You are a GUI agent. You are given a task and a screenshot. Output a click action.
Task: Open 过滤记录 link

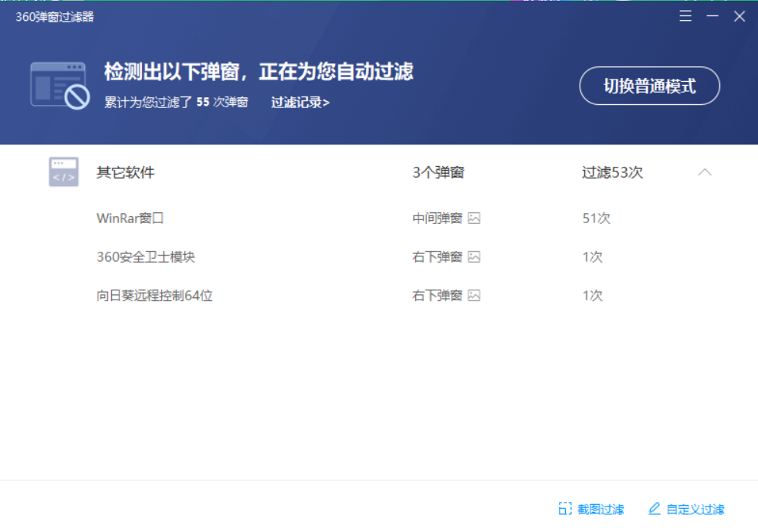click(x=300, y=103)
